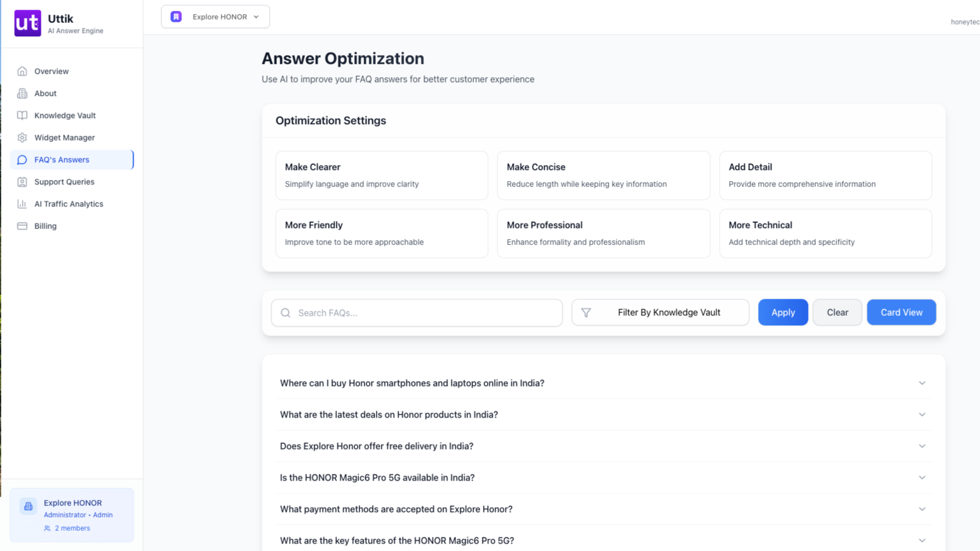Image resolution: width=980 pixels, height=551 pixels.
Task: Click inside the Search FAQs field
Action: (x=417, y=312)
